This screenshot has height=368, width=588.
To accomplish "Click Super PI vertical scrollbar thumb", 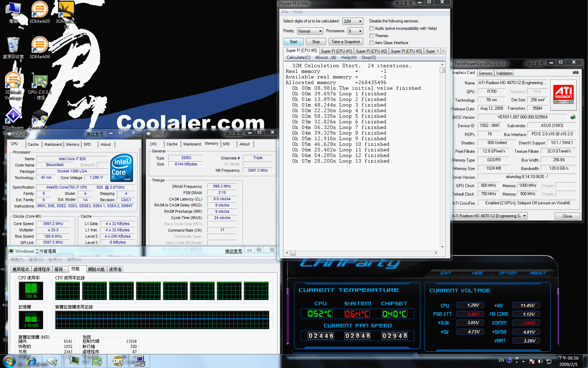I will click(442, 70).
